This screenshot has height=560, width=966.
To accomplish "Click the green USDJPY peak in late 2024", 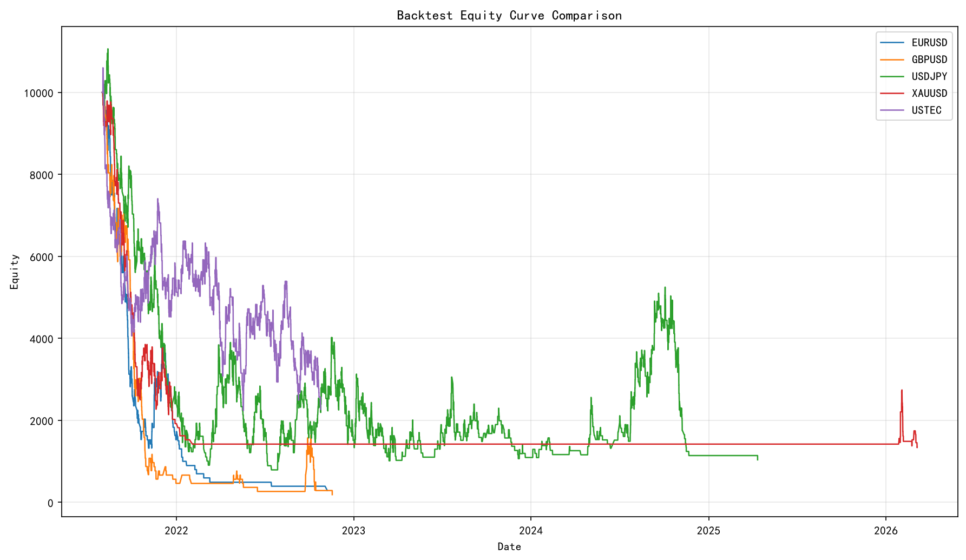I will tap(665, 288).
